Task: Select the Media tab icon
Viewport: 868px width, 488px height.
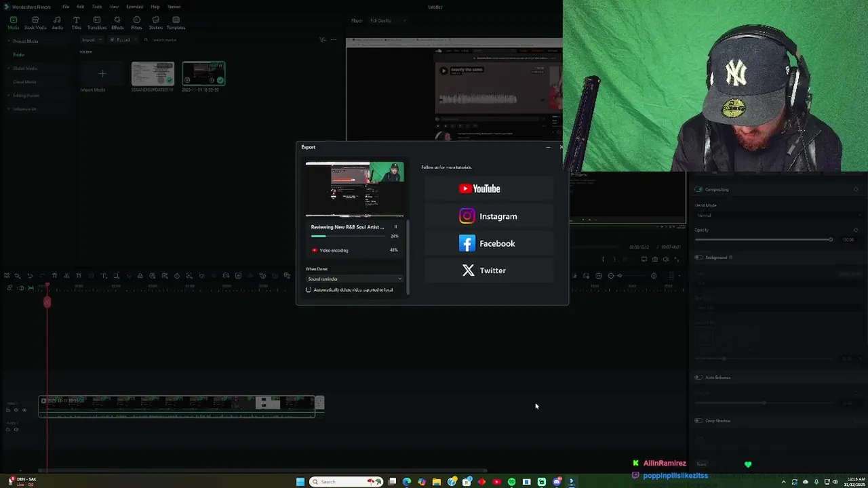Action: click(x=13, y=23)
